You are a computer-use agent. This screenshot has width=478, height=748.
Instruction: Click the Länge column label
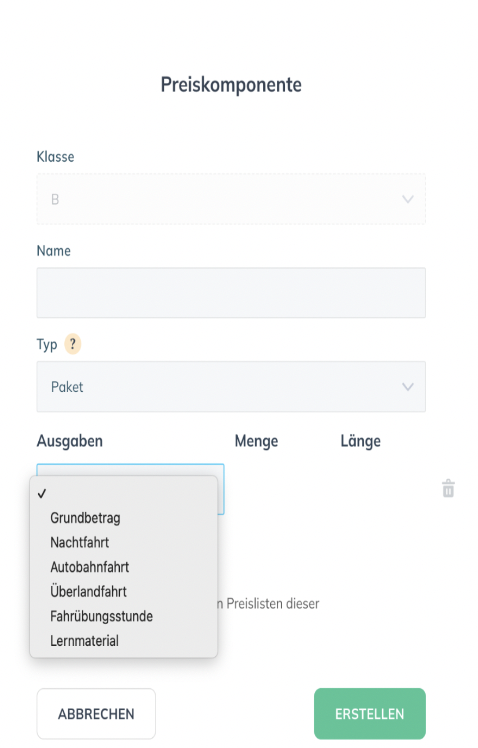click(x=361, y=441)
